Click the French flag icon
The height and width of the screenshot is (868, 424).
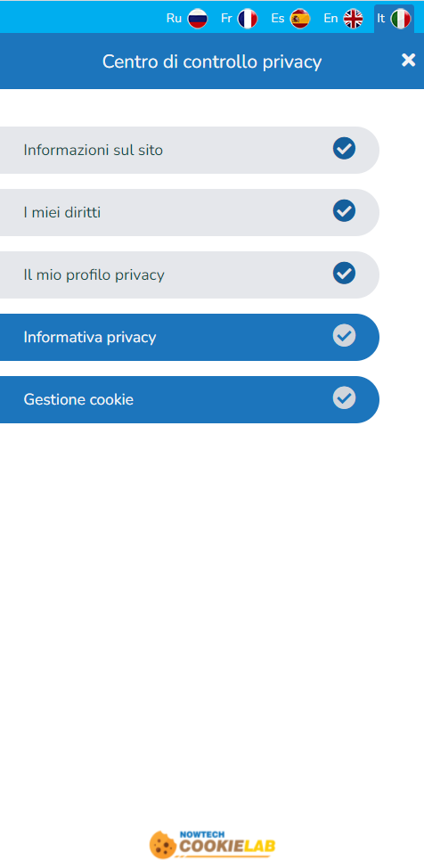248,19
